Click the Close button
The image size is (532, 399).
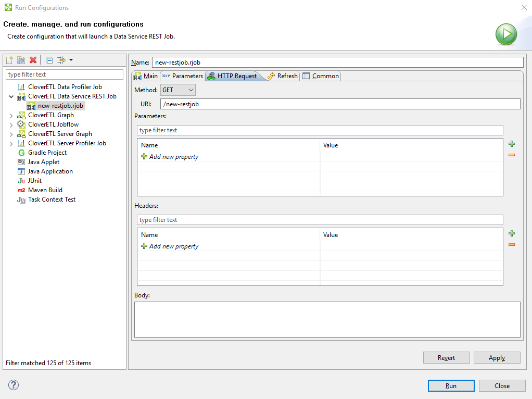[x=502, y=386]
